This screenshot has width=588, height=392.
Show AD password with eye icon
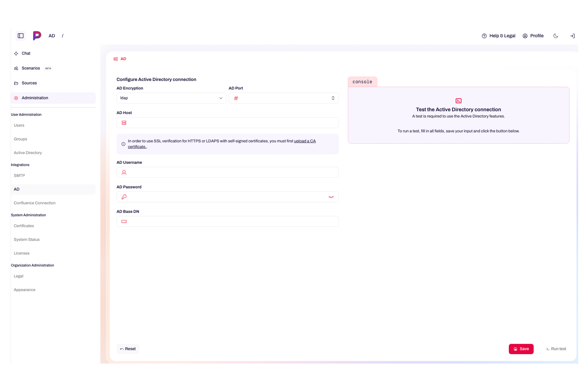point(331,197)
